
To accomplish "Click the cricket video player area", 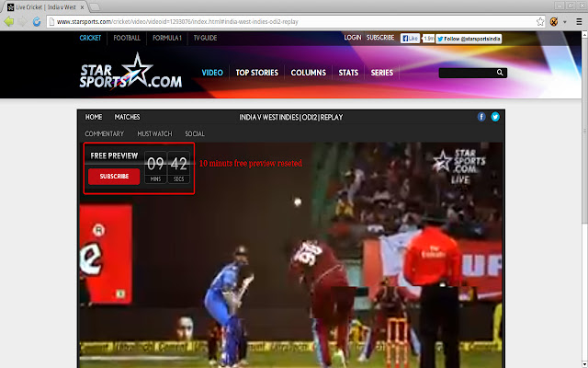I will tap(291, 256).
